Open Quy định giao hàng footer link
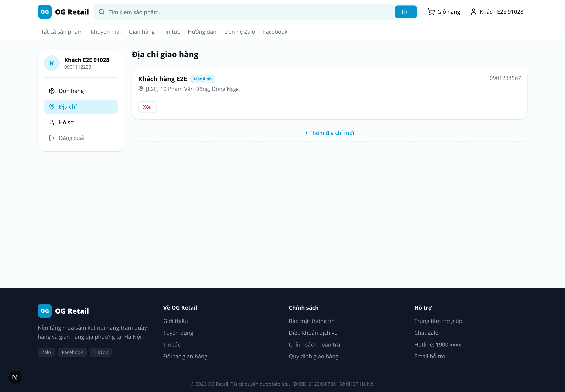This screenshot has width=565, height=392. point(314,356)
